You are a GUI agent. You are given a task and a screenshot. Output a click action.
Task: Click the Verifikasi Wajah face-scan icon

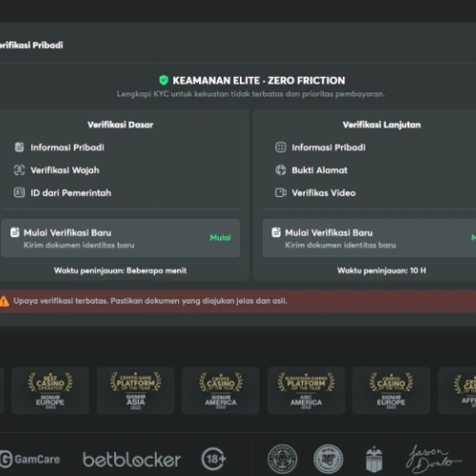19,170
